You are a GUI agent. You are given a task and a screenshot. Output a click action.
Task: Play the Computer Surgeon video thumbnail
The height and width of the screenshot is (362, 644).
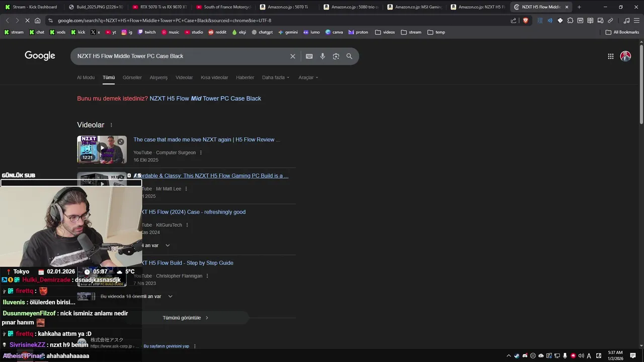tap(102, 149)
